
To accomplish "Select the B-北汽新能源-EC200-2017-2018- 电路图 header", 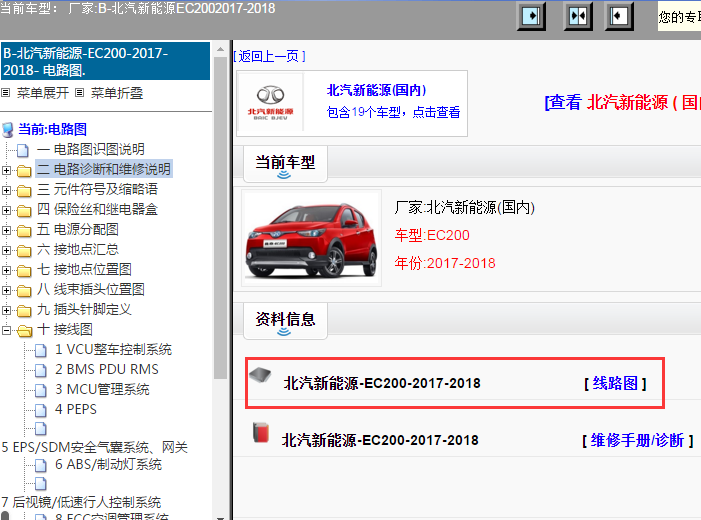I will click(105, 61).
